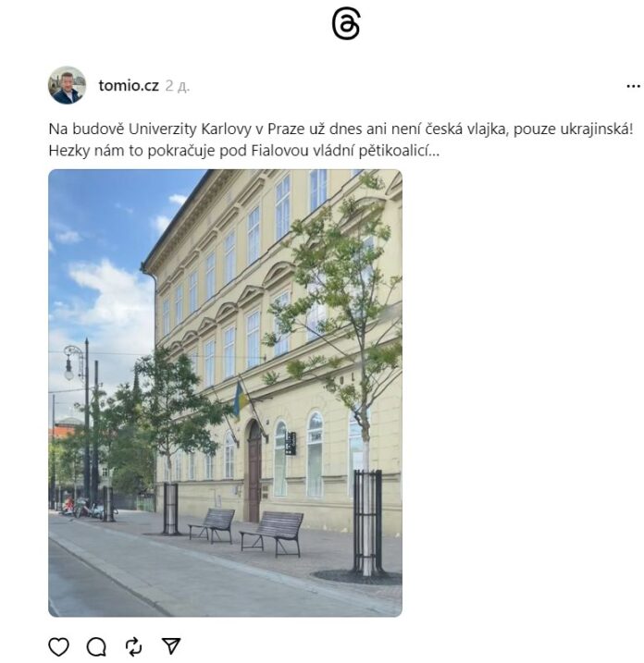Open replies via the comment bubble icon
Viewport: 644px width, 663px height.
[96, 646]
